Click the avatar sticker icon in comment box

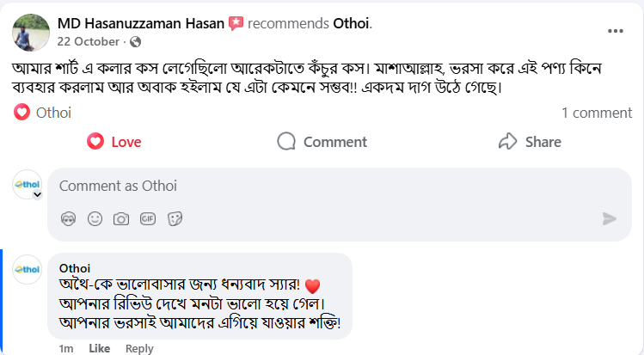pos(69,218)
